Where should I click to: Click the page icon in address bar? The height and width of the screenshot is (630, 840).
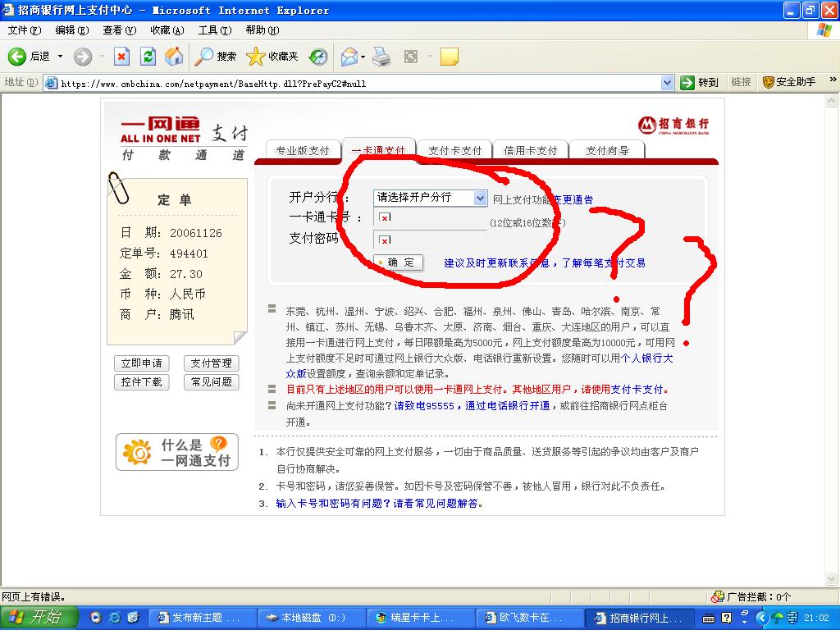[x=51, y=83]
